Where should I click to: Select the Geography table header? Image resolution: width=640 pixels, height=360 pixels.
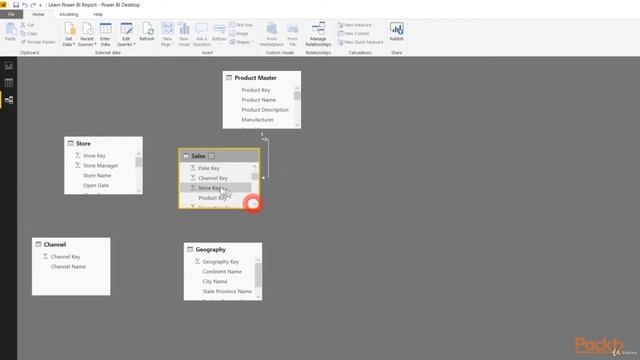point(223,249)
